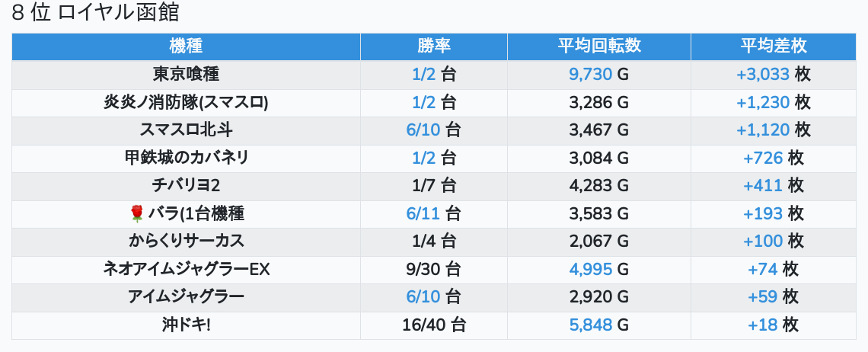Open the 東京喰種 machine row
Image resolution: width=868 pixels, height=352 pixels.
tap(186, 74)
